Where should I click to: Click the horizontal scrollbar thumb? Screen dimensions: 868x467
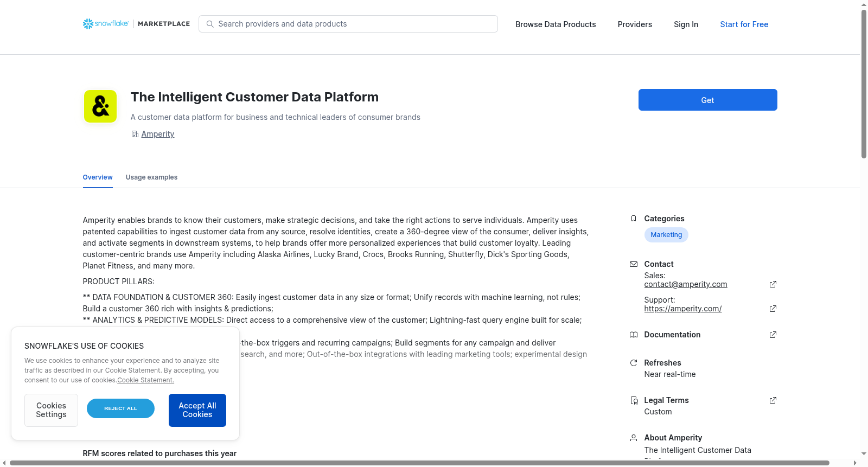419,463
